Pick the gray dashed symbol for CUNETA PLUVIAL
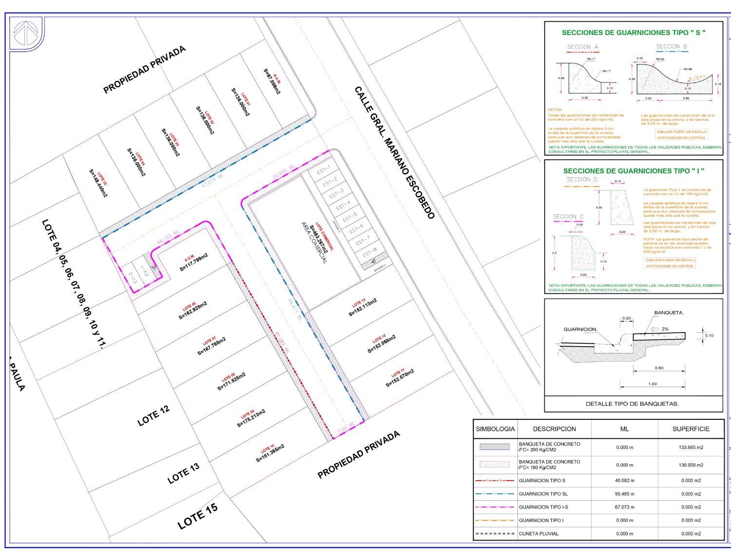This screenshot has width=731, height=560. [x=495, y=534]
